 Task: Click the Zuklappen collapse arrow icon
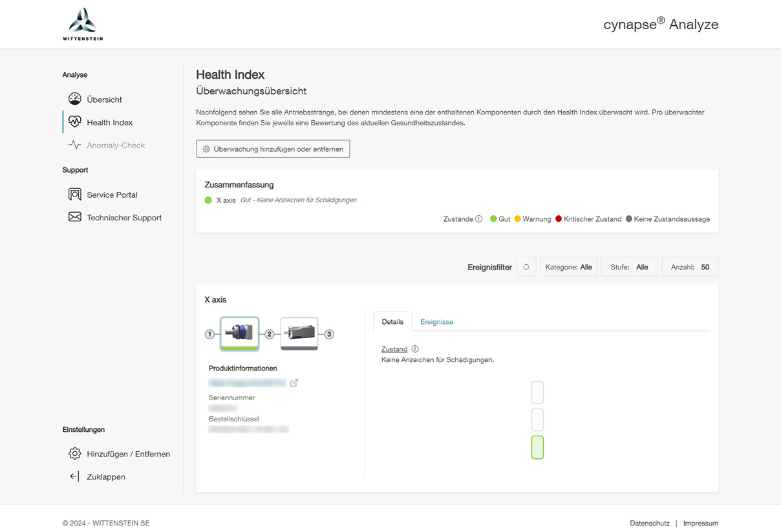(75, 476)
